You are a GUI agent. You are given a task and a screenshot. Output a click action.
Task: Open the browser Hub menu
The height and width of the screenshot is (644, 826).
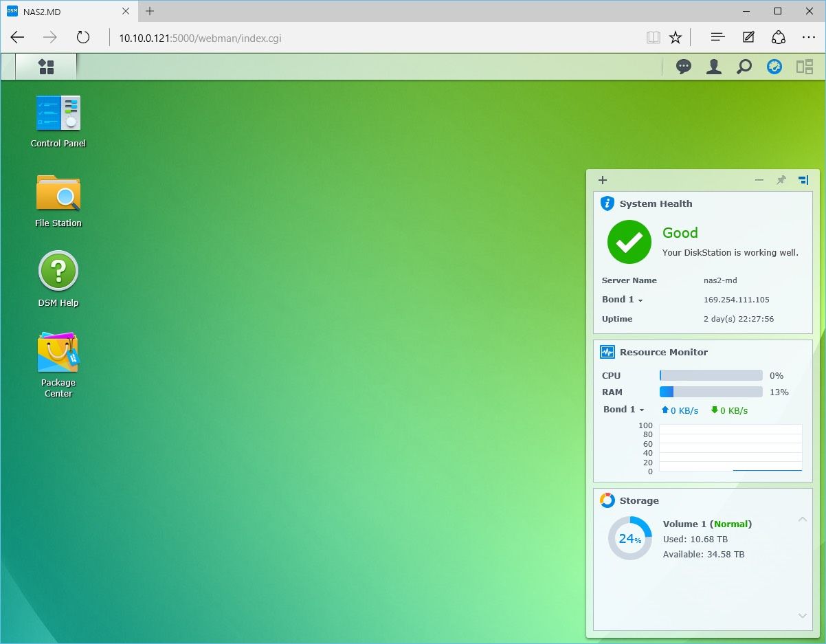tap(717, 38)
